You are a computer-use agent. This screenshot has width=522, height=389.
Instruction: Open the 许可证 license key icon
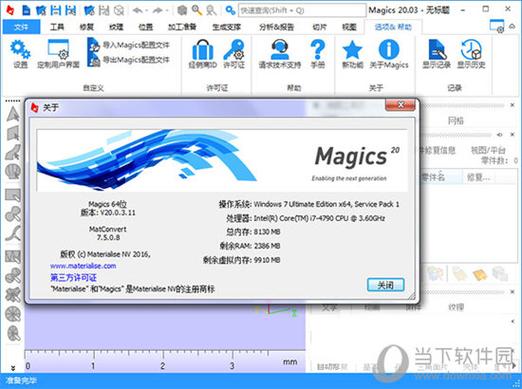(234, 53)
